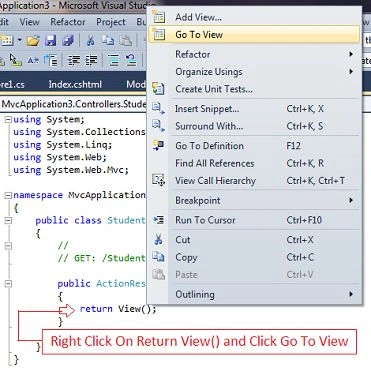Open the Project menu

111,22
